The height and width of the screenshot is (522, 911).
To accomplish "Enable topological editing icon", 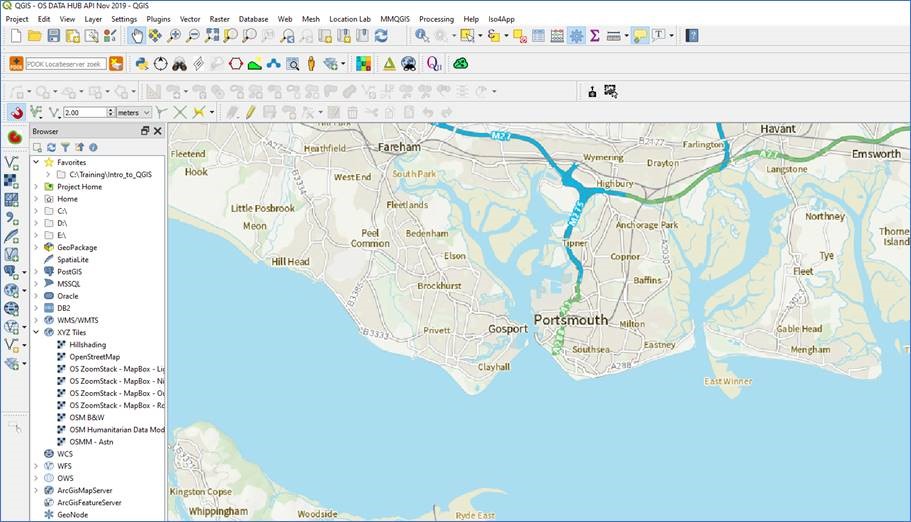I will (x=162, y=112).
